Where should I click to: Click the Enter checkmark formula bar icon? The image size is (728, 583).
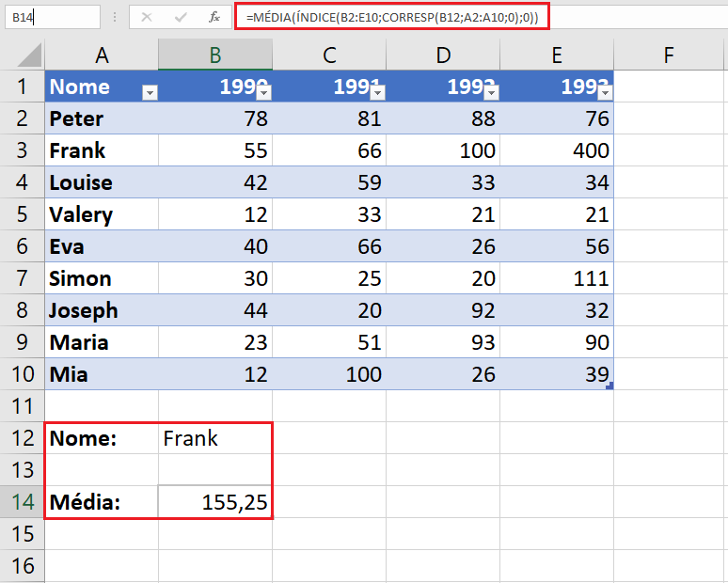181,18
